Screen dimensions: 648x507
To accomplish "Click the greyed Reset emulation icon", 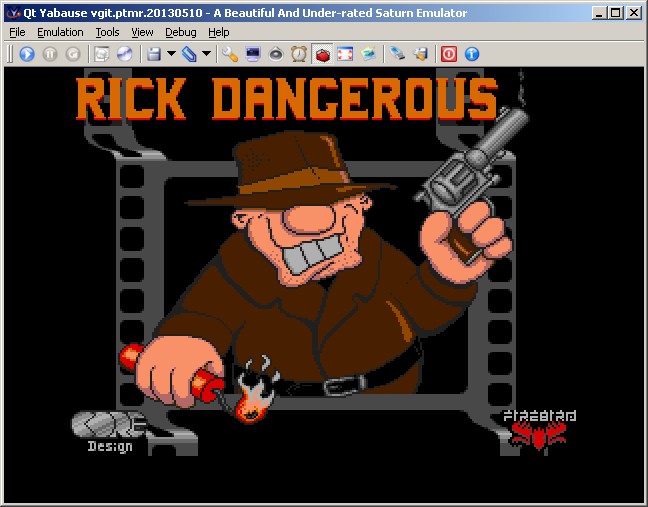I will tap(73, 54).
